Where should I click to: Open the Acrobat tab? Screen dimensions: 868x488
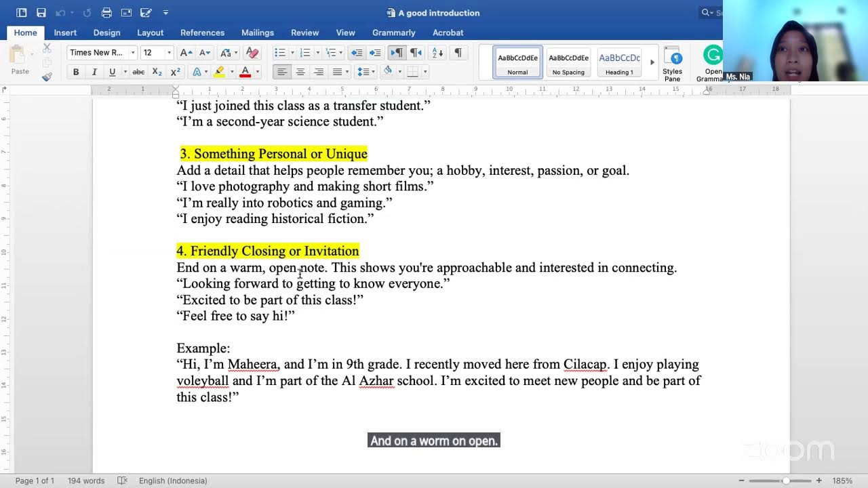448,33
